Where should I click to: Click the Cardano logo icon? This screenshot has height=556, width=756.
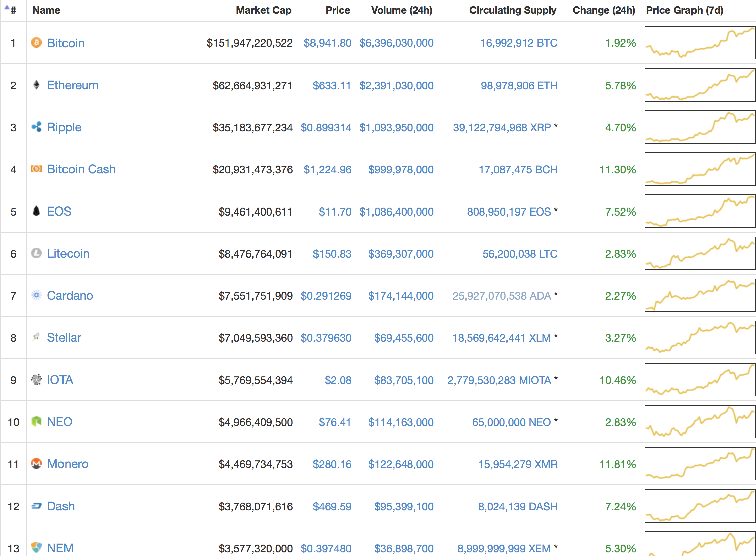coord(36,295)
